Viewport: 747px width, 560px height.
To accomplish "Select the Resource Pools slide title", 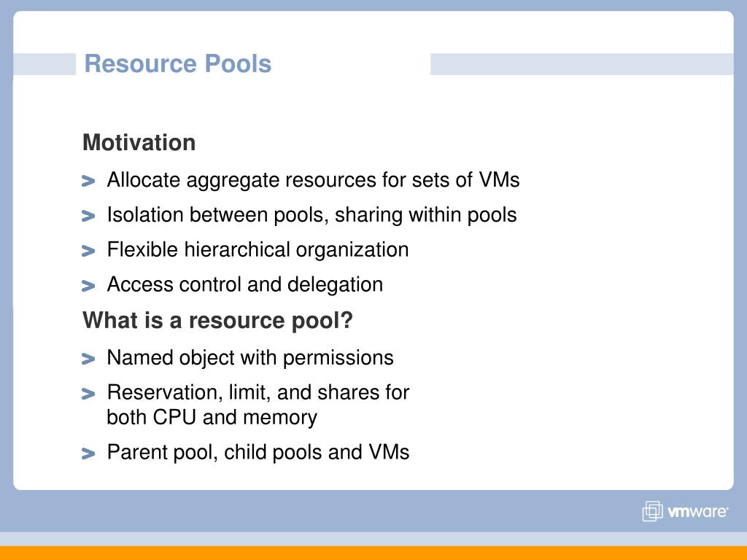I will pyautogui.click(x=178, y=64).
